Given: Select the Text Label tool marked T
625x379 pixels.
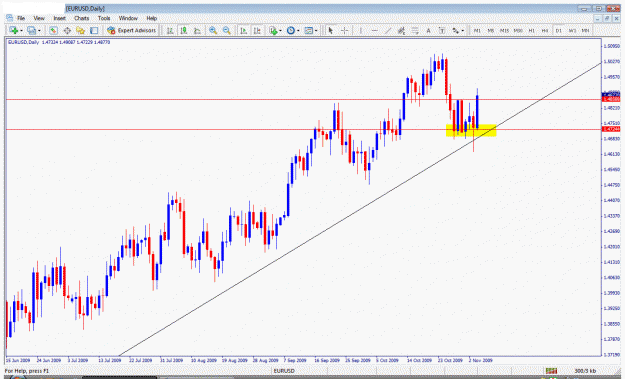Looking at the screenshot, I should pyautogui.click(x=442, y=30).
